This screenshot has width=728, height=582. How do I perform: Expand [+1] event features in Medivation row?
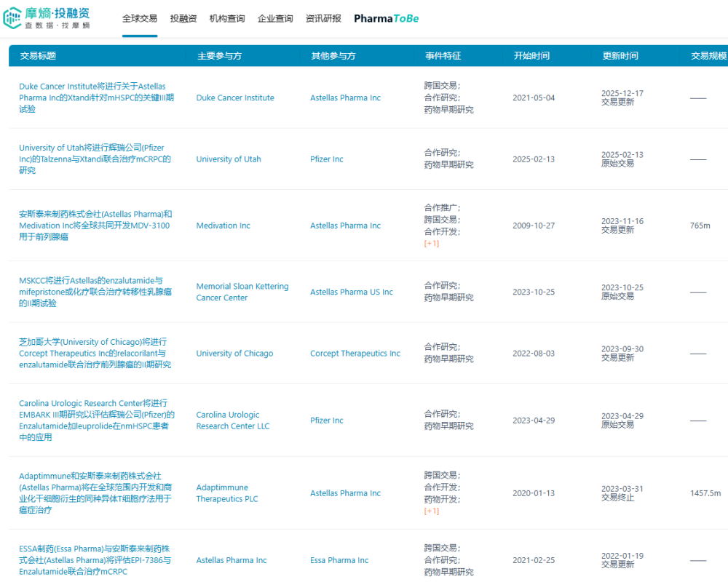point(431,243)
